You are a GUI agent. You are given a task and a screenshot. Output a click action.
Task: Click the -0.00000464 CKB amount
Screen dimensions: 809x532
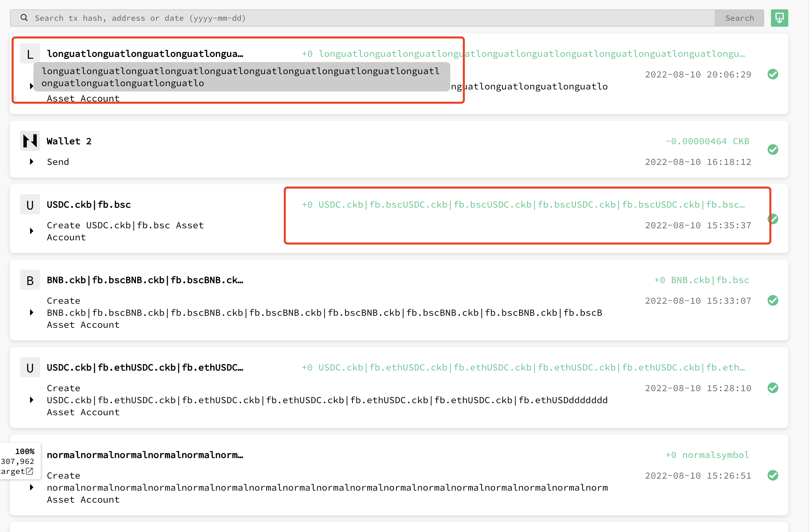pos(707,141)
